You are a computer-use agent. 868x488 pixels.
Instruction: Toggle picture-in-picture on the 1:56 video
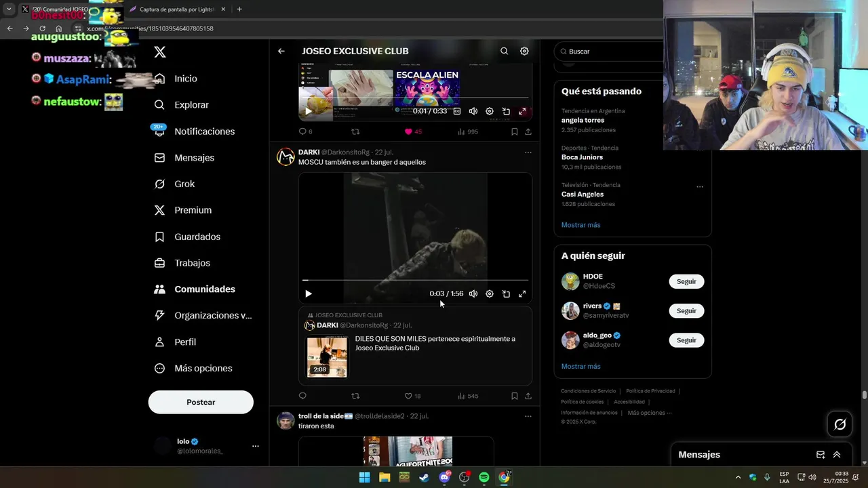[x=506, y=293]
